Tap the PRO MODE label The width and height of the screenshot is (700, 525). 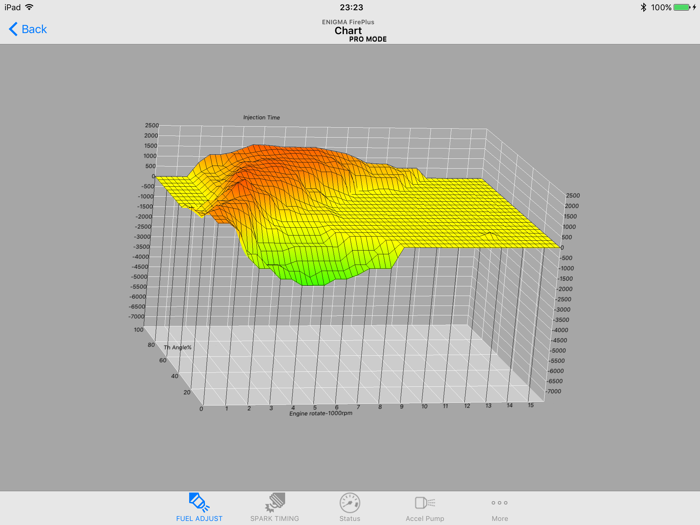(x=368, y=40)
